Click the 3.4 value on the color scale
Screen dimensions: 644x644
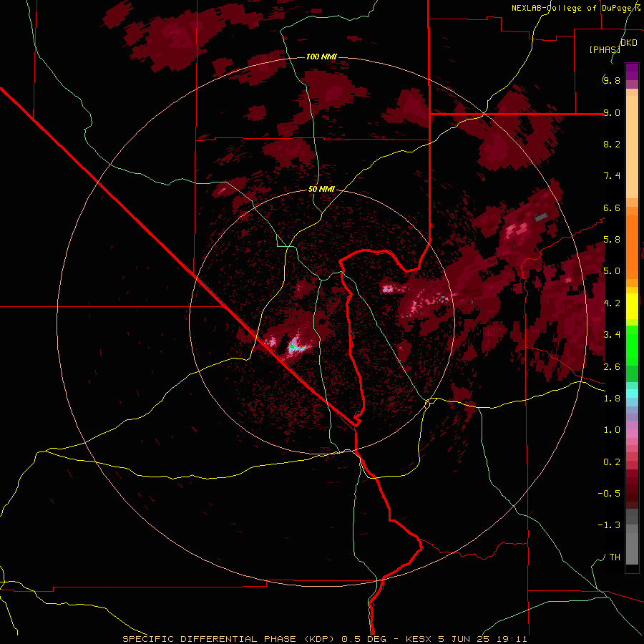612,335
